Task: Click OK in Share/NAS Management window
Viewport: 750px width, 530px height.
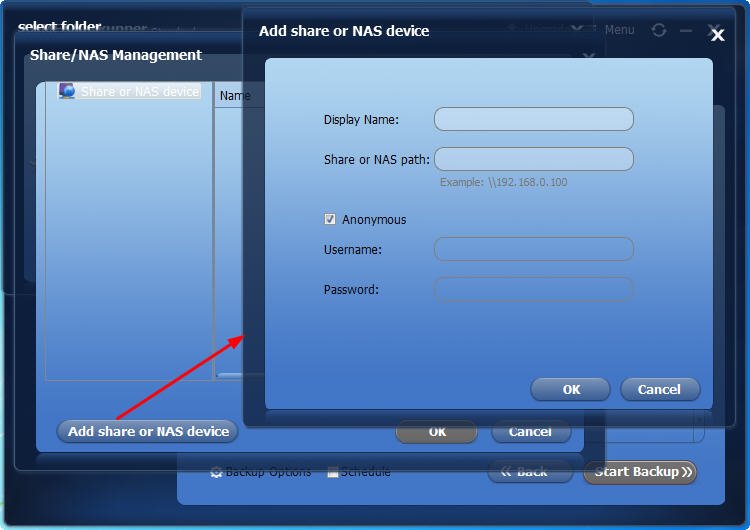Action: [x=437, y=432]
